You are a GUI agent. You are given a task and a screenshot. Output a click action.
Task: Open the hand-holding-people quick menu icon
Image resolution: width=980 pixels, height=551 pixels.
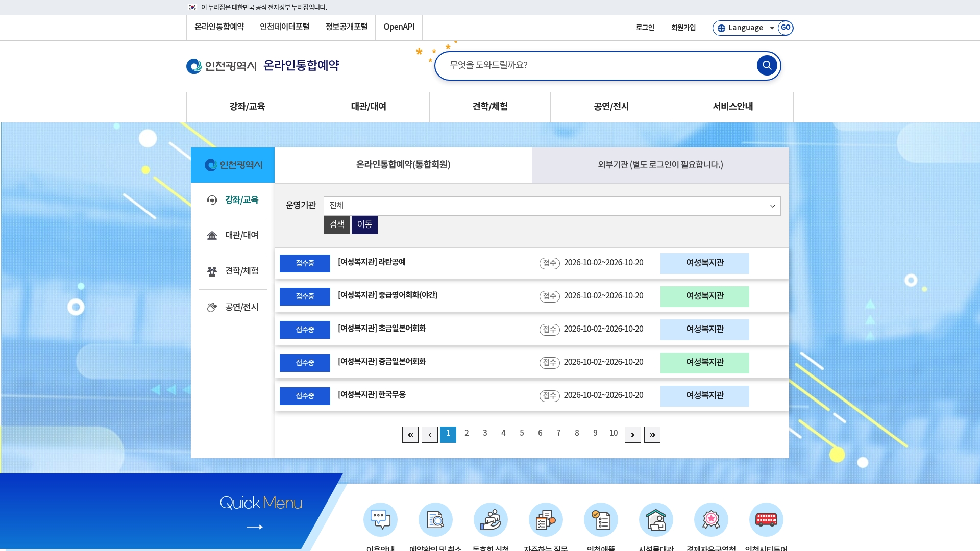tap(491, 520)
